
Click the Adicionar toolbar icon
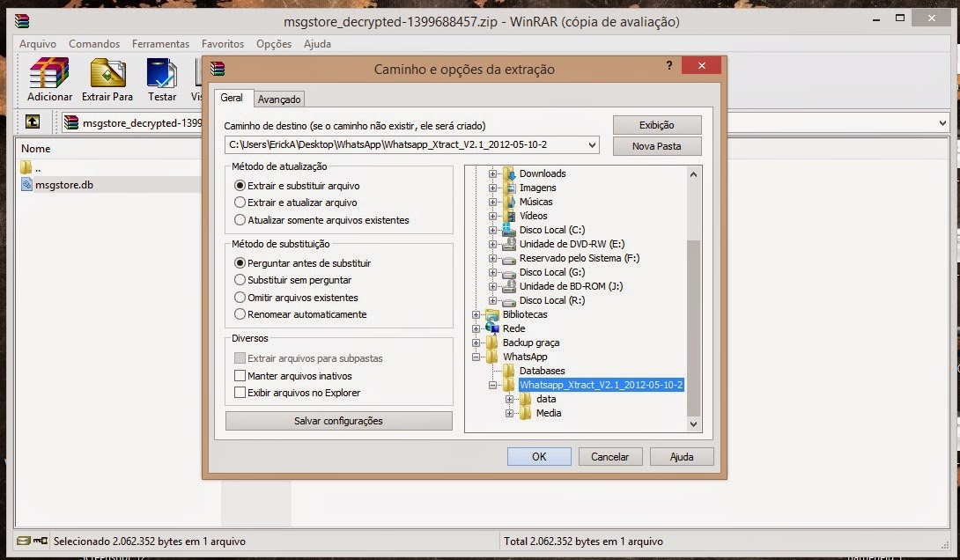(49, 73)
